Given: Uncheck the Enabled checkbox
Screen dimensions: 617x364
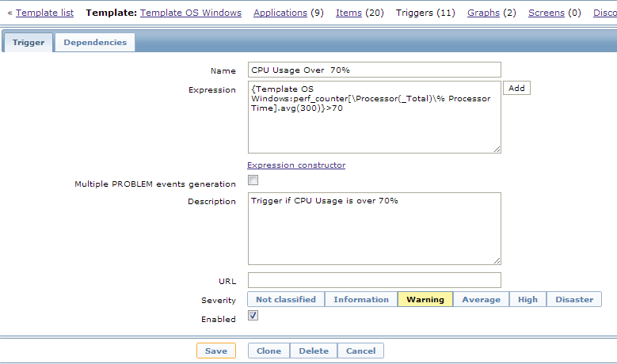Looking at the screenshot, I should click(253, 316).
